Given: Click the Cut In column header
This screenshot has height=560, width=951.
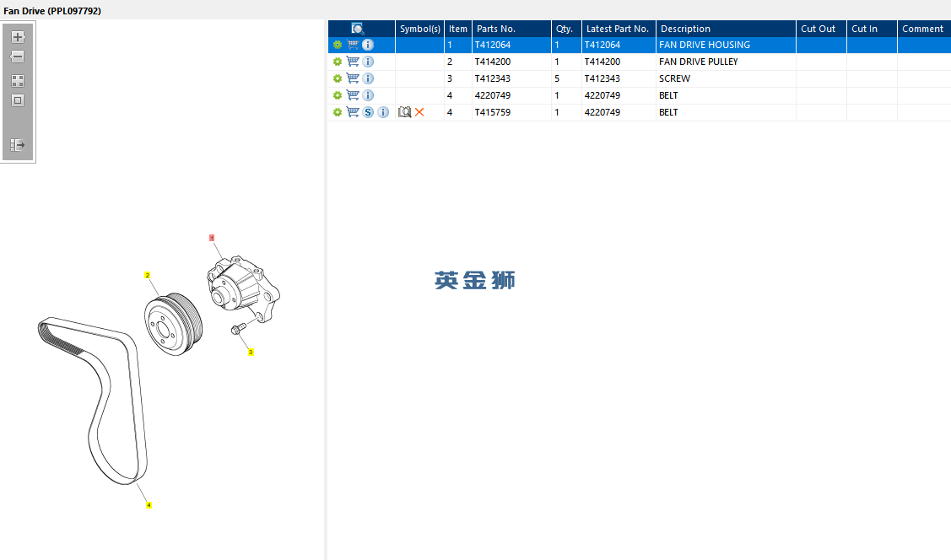Looking at the screenshot, I should [871, 29].
